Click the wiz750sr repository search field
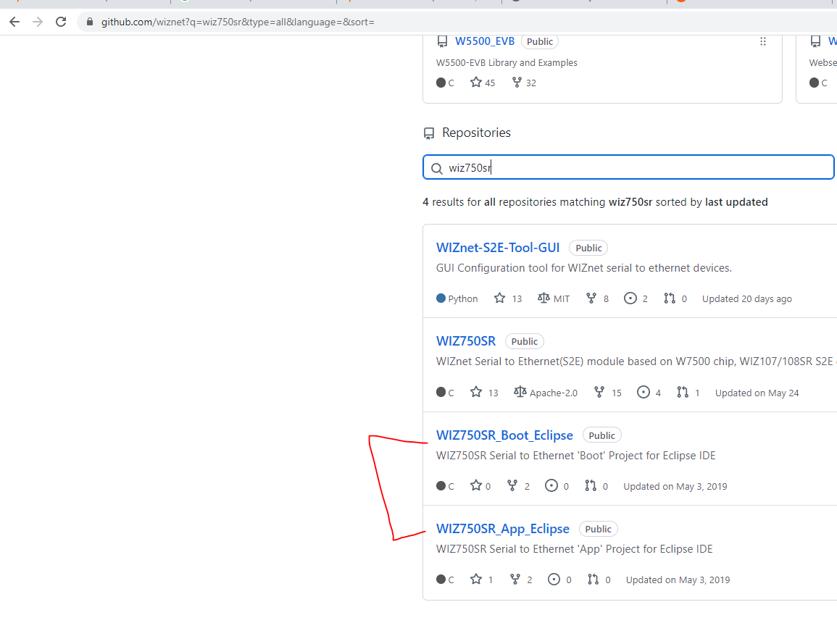 628,167
